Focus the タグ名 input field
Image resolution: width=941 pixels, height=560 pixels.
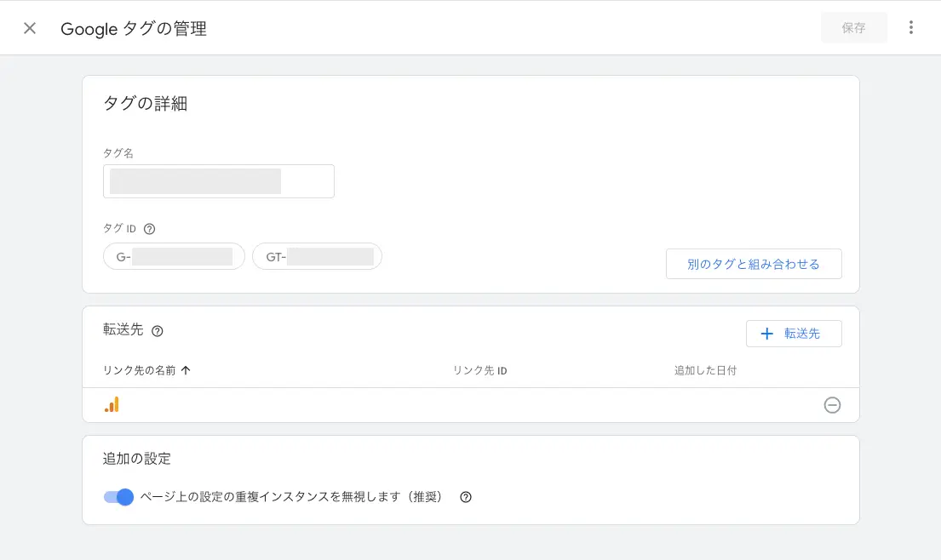[219, 181]
